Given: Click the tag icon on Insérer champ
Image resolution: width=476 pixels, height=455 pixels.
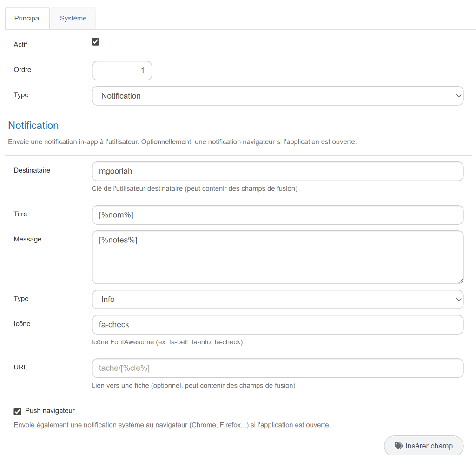Looking at the screenshot, I should coord(399,446).
